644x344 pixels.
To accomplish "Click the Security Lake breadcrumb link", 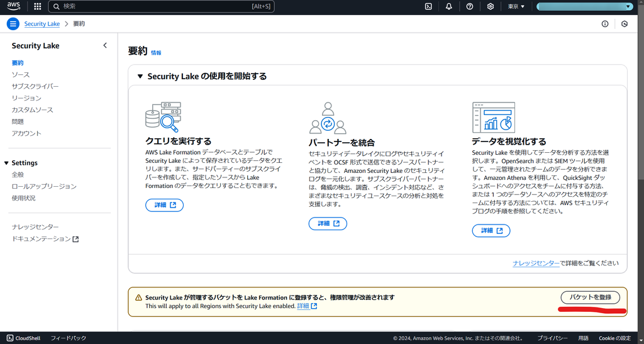I will pos(42,24).
